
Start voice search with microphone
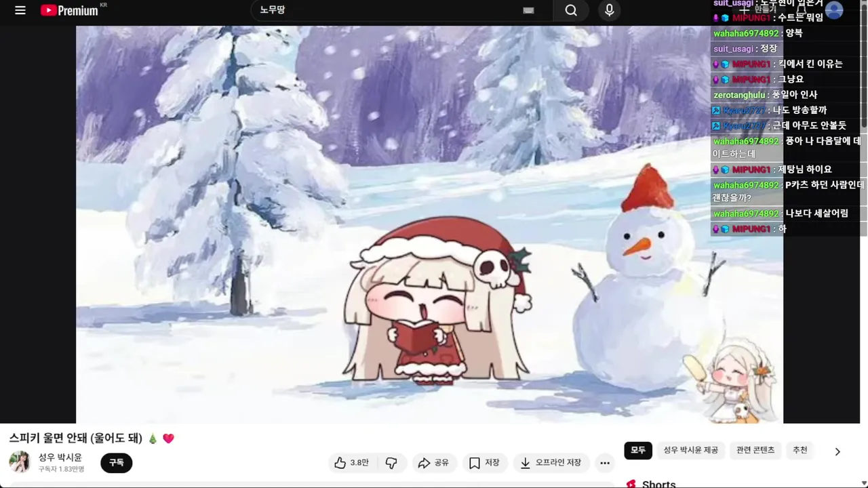click(x=609, y=10)
